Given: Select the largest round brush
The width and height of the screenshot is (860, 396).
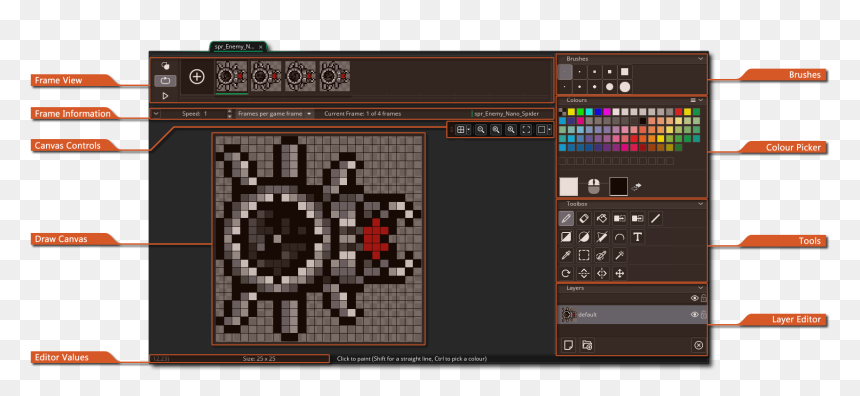Looking at the screenshot, I should pos(624,87).
